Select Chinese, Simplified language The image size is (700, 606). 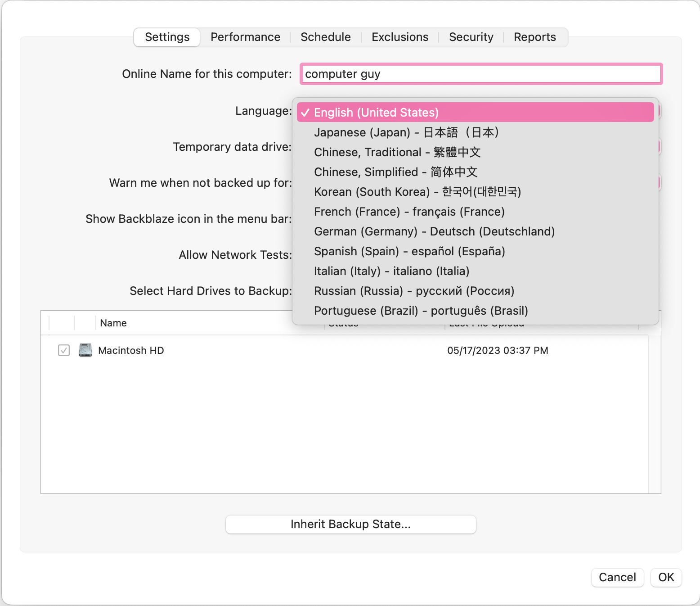[476, 172]
